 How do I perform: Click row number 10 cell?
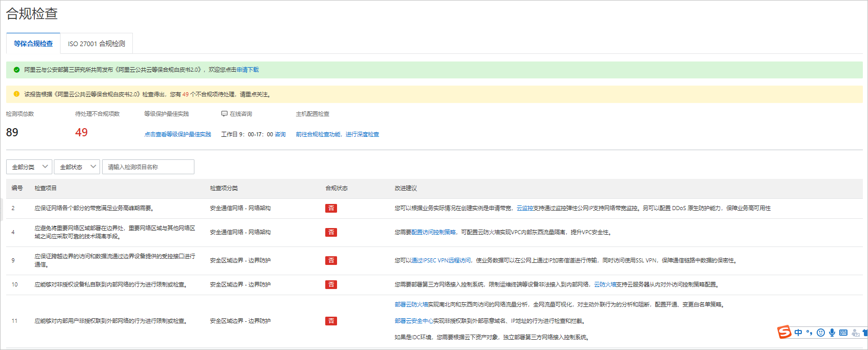14,284
